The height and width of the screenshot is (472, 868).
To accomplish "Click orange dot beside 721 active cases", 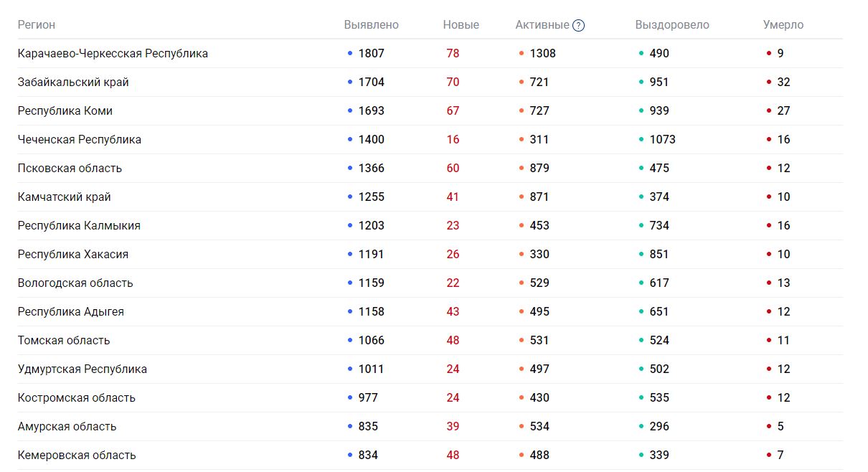I will [x=522, y=82].
